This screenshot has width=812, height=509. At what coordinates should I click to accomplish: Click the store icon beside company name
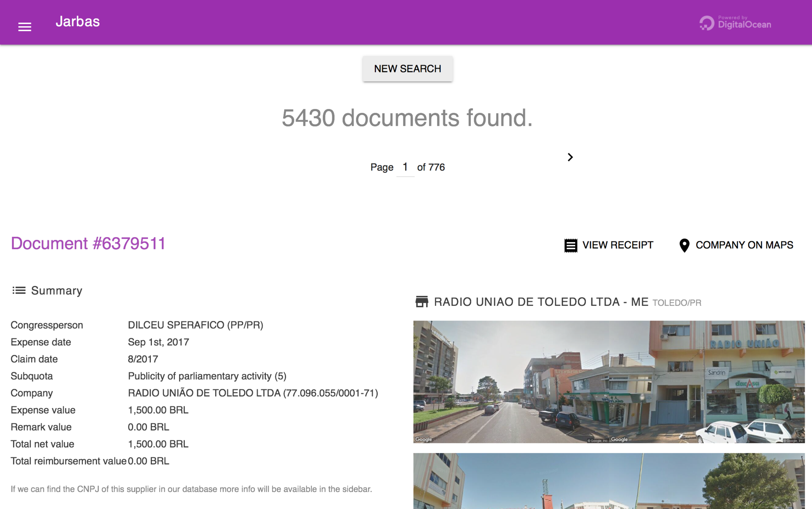[x=421, y=302]
